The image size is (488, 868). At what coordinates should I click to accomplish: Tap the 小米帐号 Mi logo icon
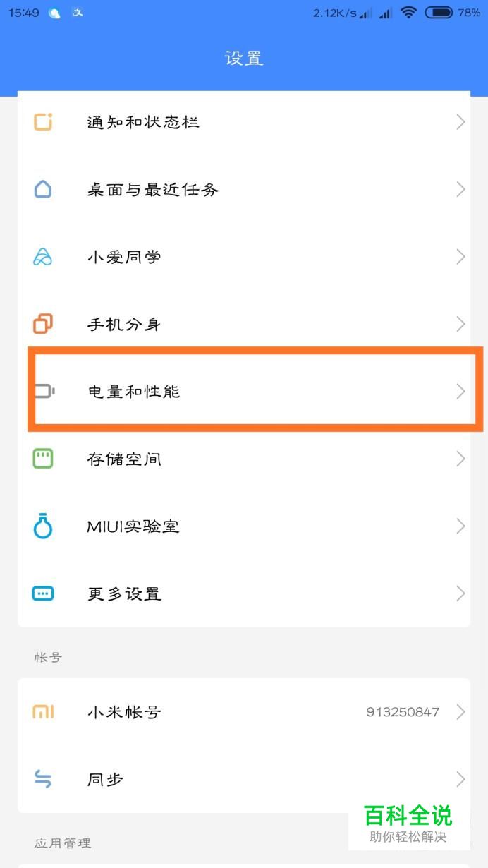[x=43, y=712]
